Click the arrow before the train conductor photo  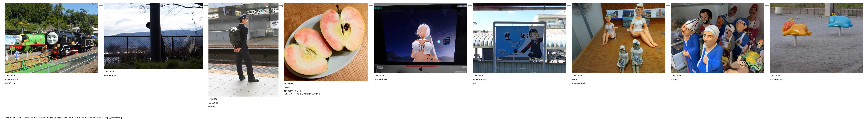205,6
